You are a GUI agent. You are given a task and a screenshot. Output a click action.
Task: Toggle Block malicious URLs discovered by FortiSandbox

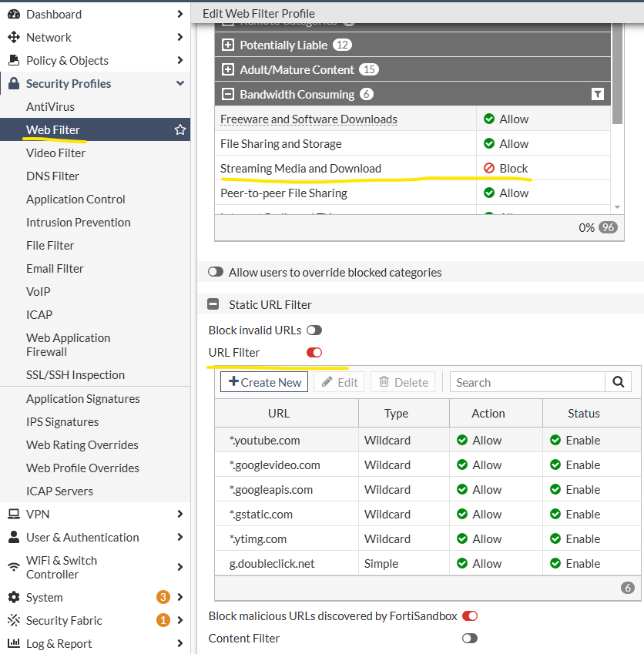(x=470, y=616)
